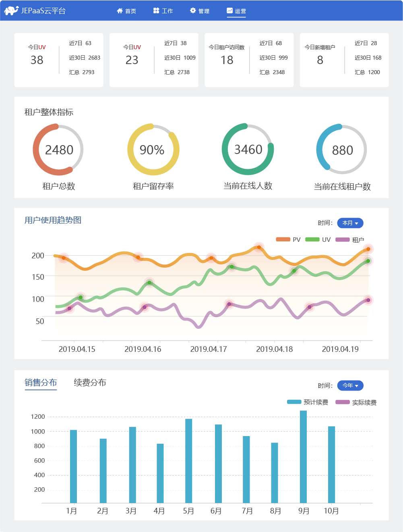Screen dimensions: 403x532
Task: Click the 2019.04.17 axis date label
Action: (209, 349)
